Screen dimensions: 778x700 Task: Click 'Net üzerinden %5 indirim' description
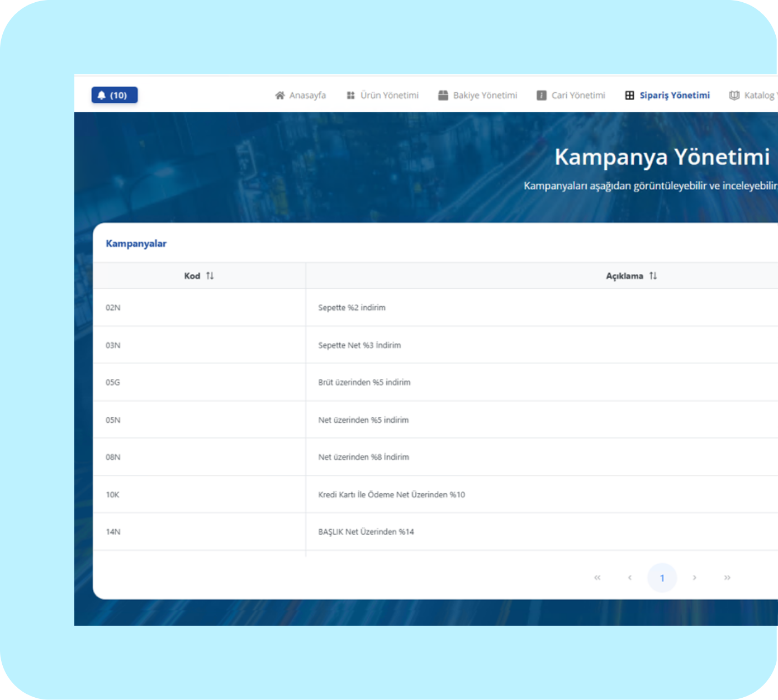point(363,420)
